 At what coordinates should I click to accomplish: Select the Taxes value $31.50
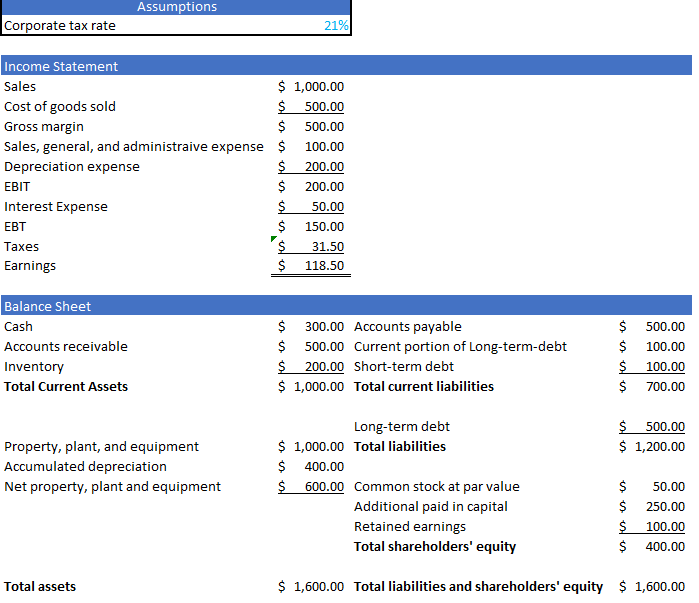click(x=311, y=246)
